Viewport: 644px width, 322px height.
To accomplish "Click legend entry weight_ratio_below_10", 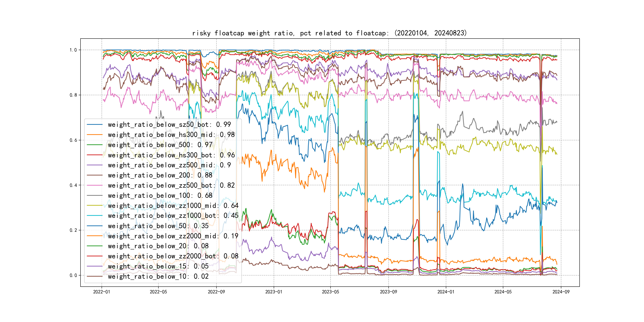I will [x=158, y=276].
